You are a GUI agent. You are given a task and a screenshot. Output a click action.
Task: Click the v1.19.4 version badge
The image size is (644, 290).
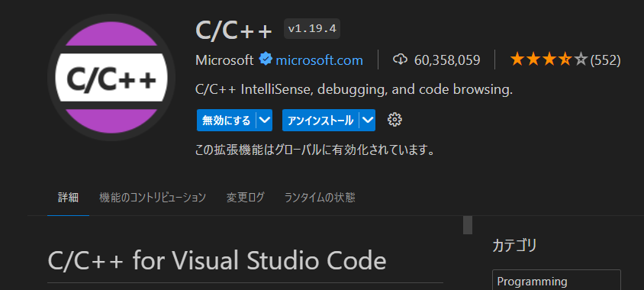click(x=312, y=29)
